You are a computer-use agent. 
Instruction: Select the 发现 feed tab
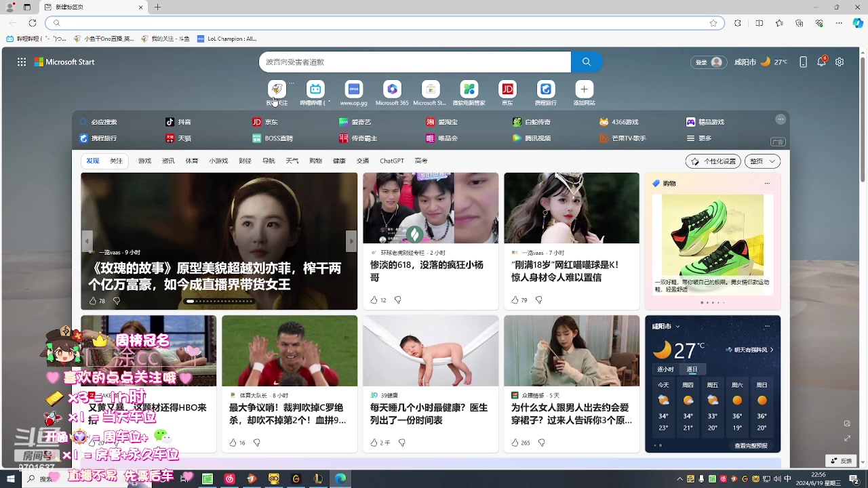pyautogui.click(x=92, y=161)
